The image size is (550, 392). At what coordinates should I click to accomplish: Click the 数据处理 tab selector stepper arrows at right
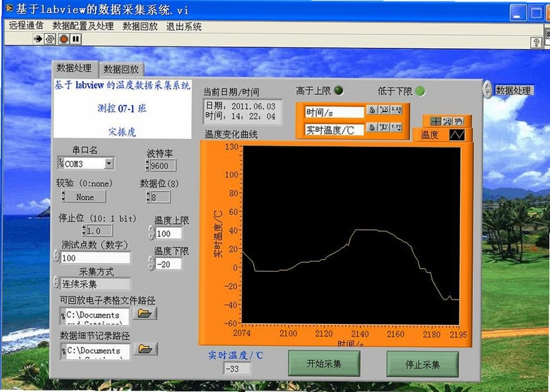point(487,89)
